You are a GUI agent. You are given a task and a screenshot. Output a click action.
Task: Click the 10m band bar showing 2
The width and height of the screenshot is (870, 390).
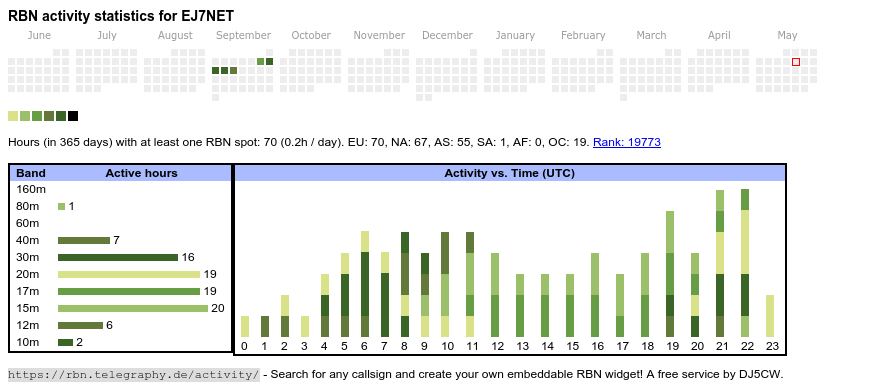pos(65,342)
